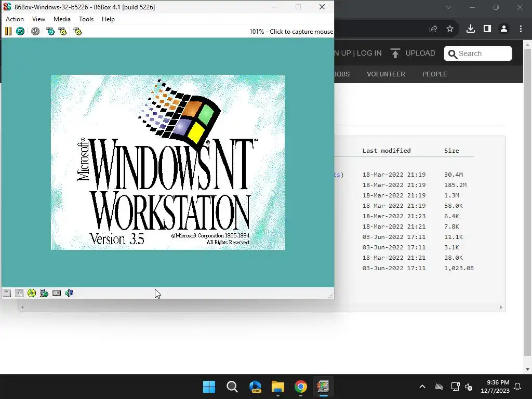Click the network status icon in 86Box

pos(44,293)
